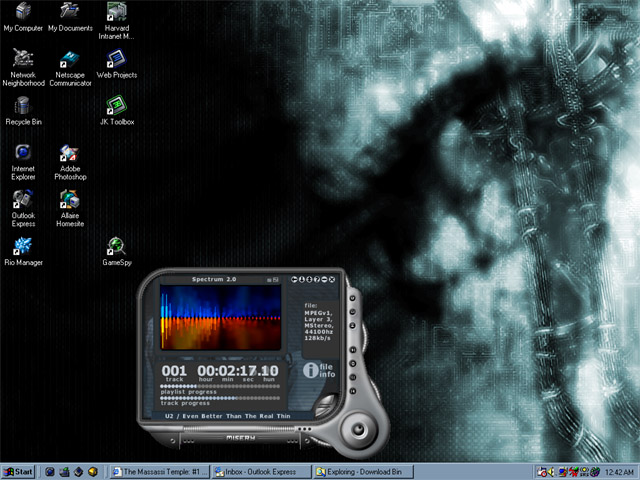Launch Internet Explorer from Quick Launch
This screenshot has height=480, width=640.
click(50, 472)
